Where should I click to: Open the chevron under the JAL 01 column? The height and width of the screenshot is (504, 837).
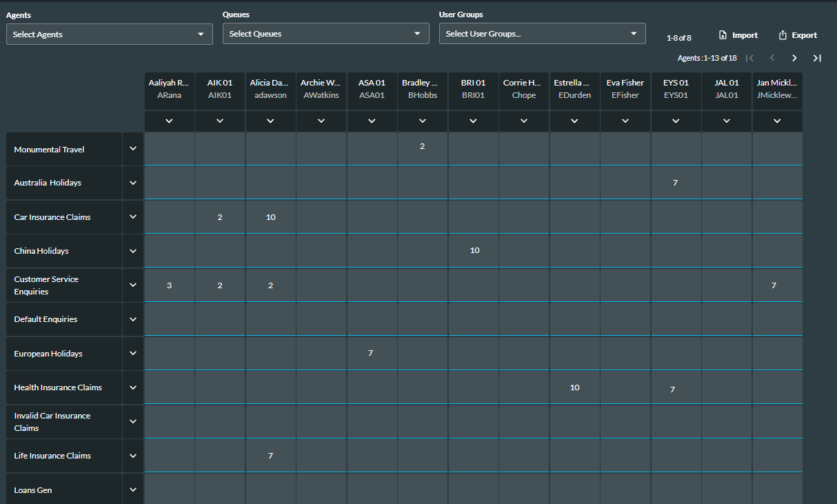point(726,121)
